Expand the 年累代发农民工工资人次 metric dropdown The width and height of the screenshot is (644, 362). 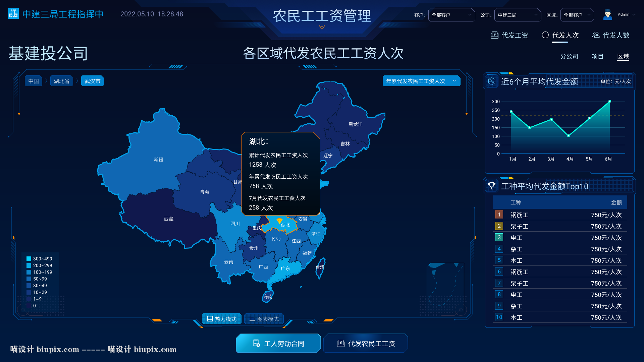pyautogui.click(x=421, y=81)
